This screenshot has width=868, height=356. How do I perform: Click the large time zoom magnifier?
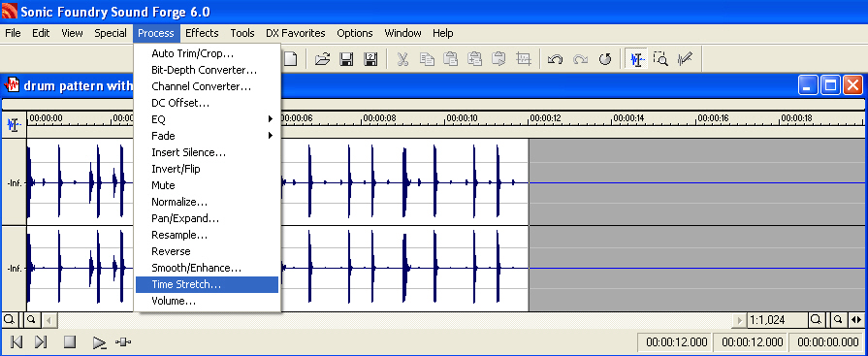point(816,319)
